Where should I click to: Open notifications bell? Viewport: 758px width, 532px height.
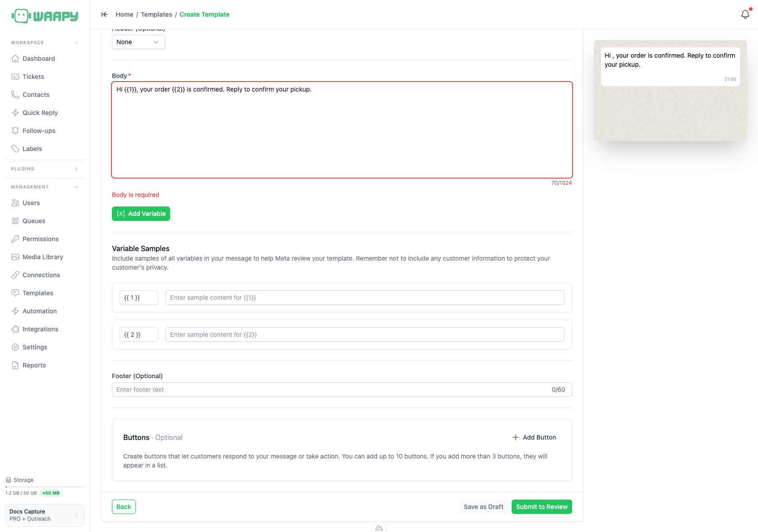click(x=745, y=14)
